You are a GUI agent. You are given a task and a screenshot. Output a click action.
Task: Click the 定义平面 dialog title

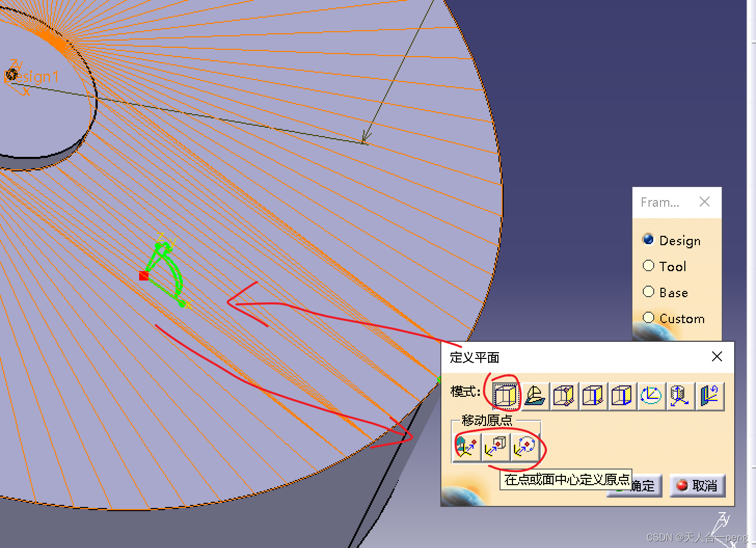click(x=475, y=357)
